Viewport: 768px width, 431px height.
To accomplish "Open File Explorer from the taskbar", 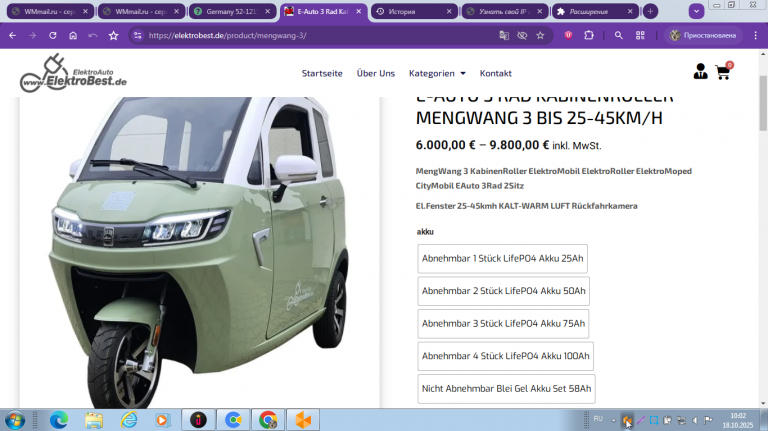I will [x=94, y=420].
